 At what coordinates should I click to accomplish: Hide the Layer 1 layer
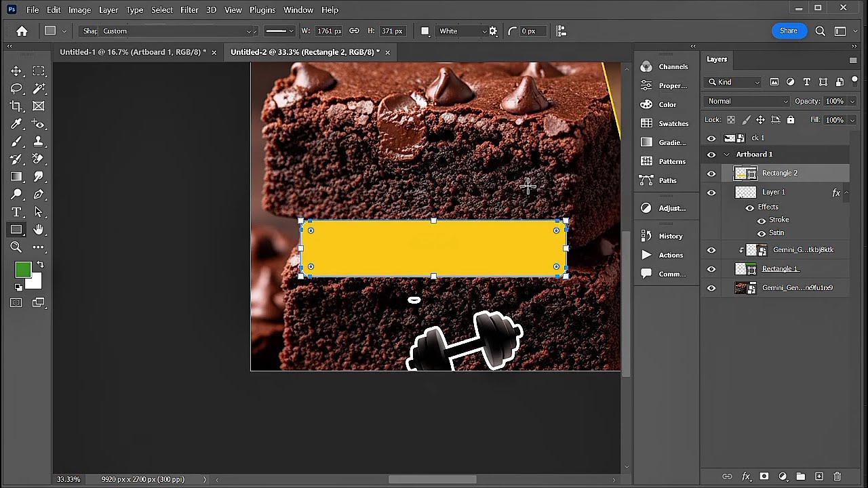click(711, 192)
